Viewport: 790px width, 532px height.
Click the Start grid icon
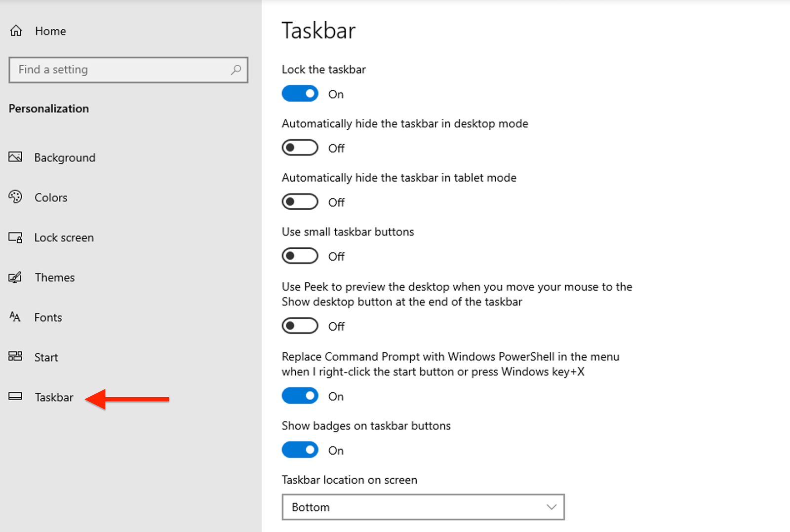click(x=15, y=357)
